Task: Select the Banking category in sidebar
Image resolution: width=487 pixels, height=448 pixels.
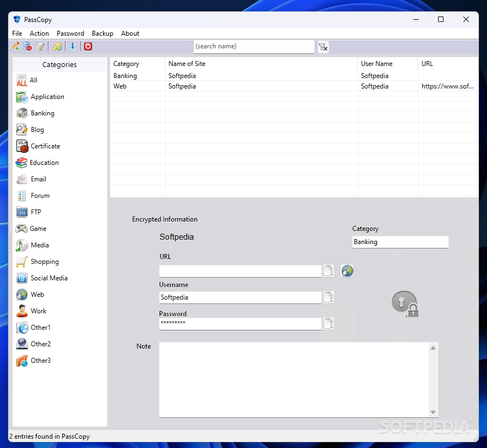Action: pyautogui.click(x=35, y=113)
